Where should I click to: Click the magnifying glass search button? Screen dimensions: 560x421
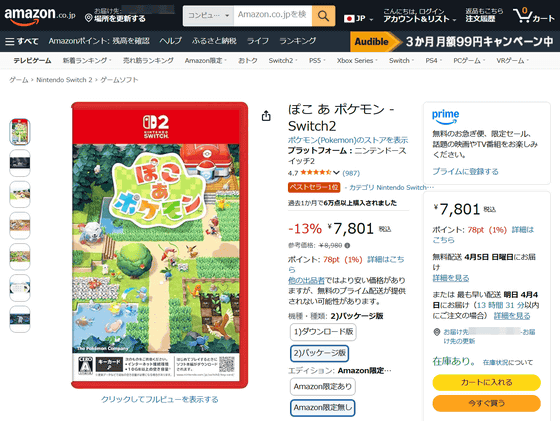[323, 16]
